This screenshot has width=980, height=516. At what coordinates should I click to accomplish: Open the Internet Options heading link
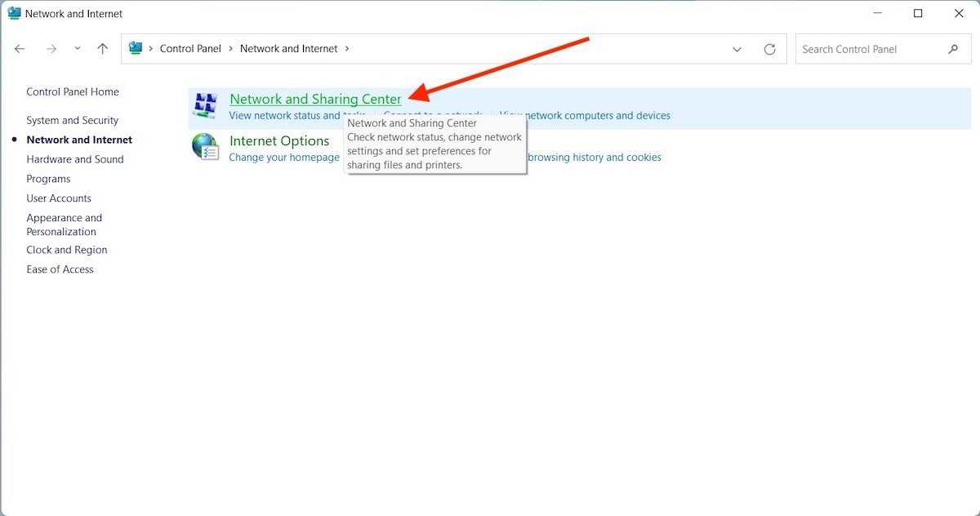[279, 140]
